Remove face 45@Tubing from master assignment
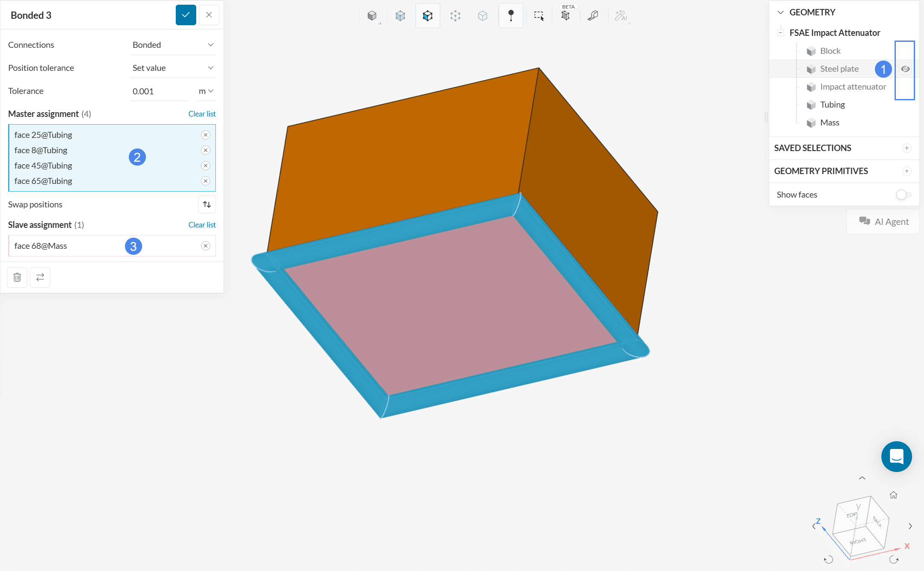The width and height of the screenshot is (924, 571). click(206, 166)
